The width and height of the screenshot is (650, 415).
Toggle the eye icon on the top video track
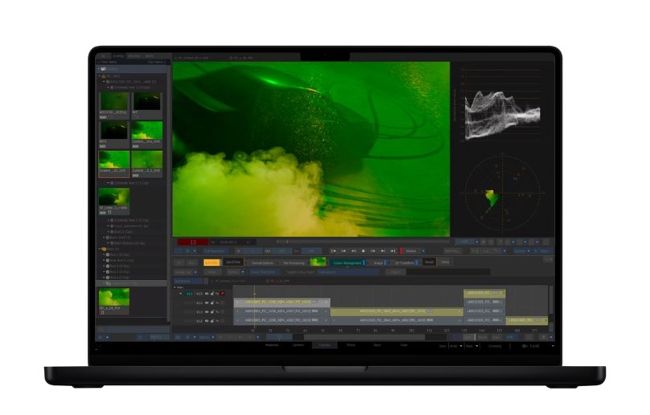point(205,294)
